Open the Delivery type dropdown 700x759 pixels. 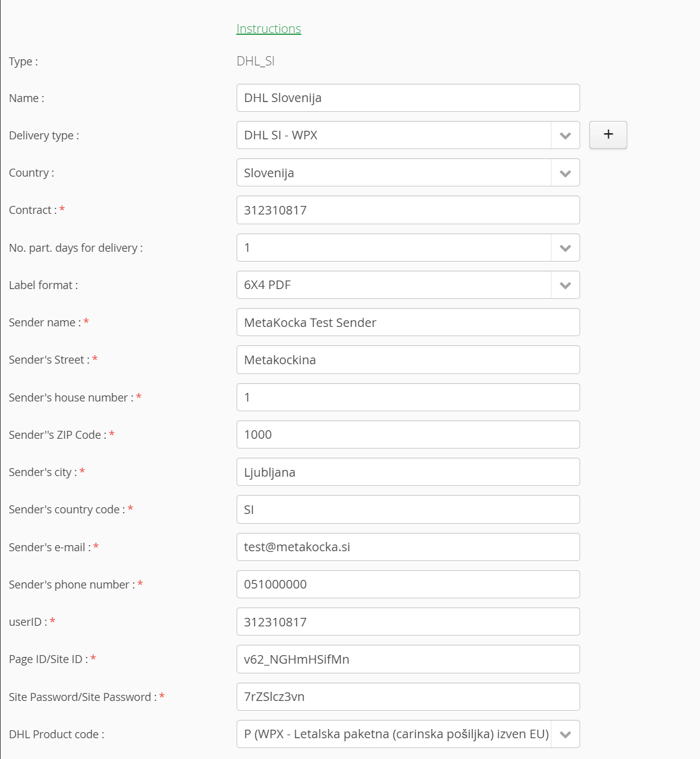coord(408,135)
